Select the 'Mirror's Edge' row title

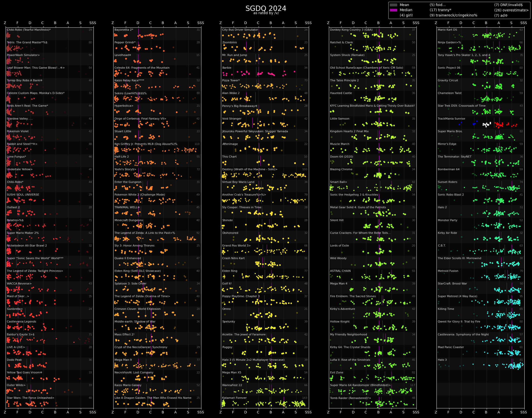(447, 144)
